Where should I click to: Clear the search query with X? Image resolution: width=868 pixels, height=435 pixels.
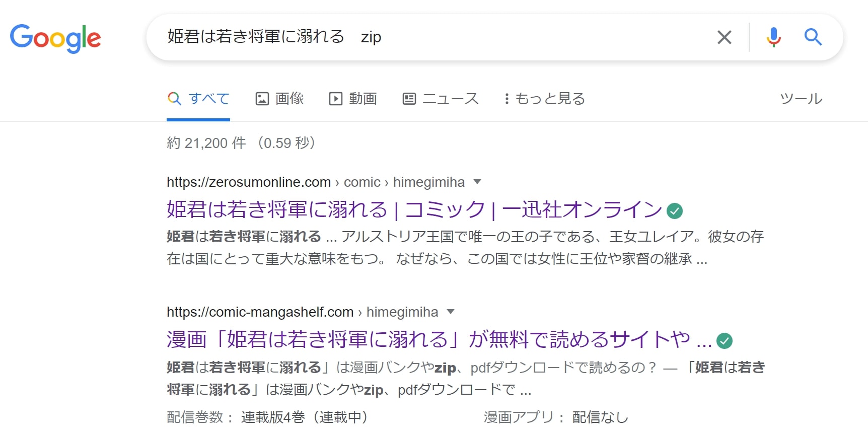724,37
